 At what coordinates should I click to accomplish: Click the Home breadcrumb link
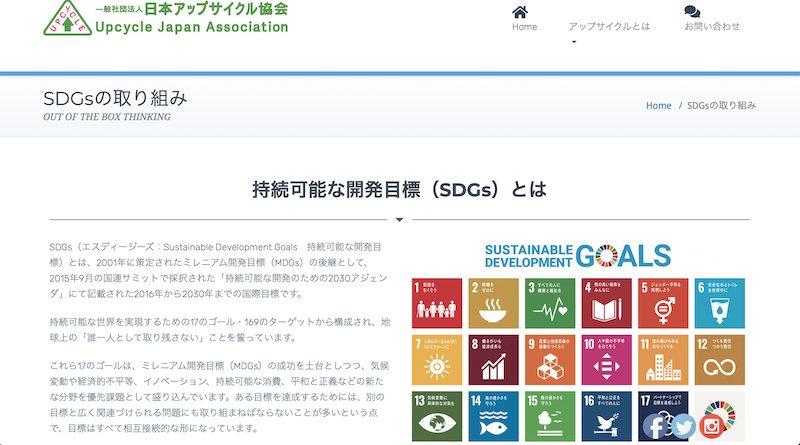pyautogui.click(x=658, y=105)
